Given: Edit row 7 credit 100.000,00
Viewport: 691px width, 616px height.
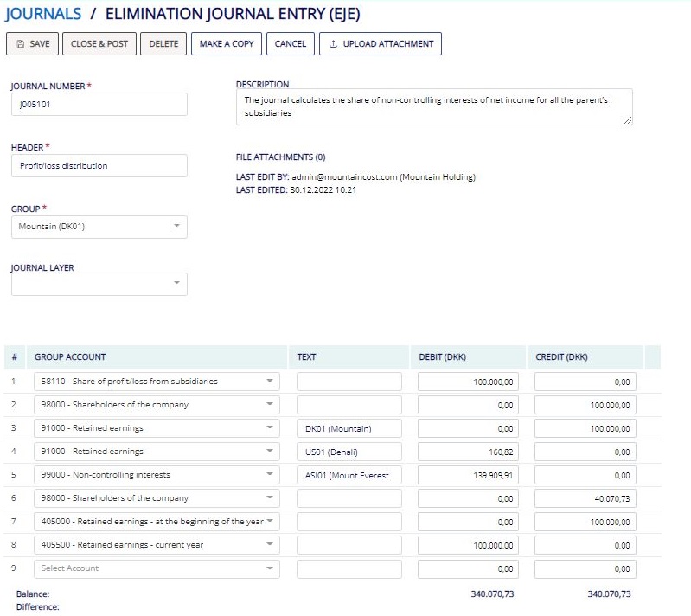Looking at the screenshot, I should click(585, 522).
